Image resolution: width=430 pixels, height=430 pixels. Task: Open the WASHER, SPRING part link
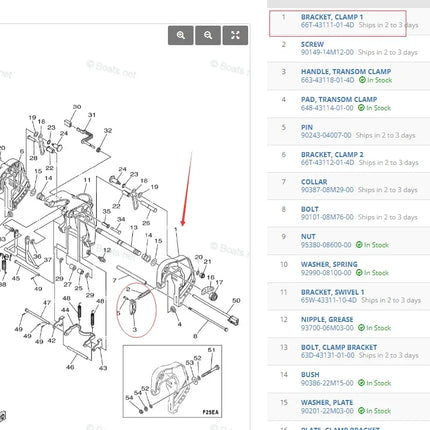[x=329, y=264]
